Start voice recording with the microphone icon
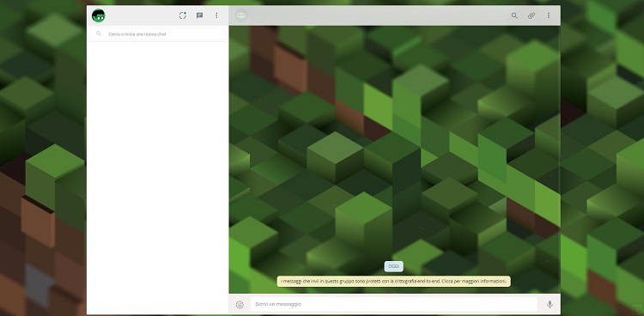The width and height of the screenshot is (644, 316). coord(550,304)
